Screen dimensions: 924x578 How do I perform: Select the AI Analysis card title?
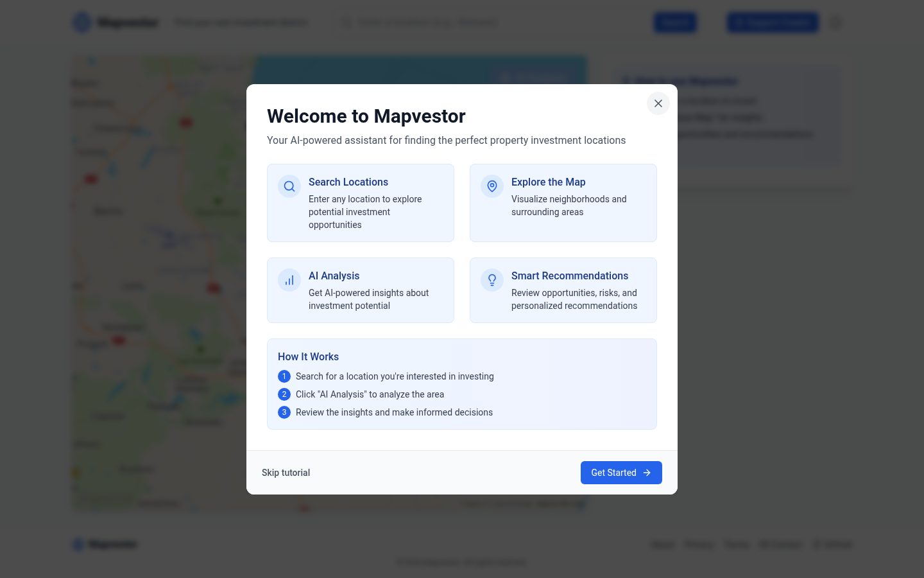[x=334, y=276]
